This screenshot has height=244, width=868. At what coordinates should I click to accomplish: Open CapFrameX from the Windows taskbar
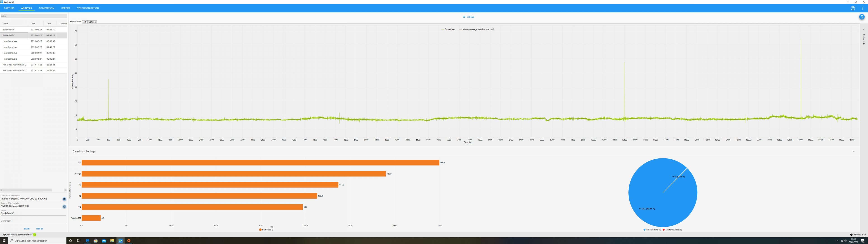pyautogui.click(x=120, y=241)
